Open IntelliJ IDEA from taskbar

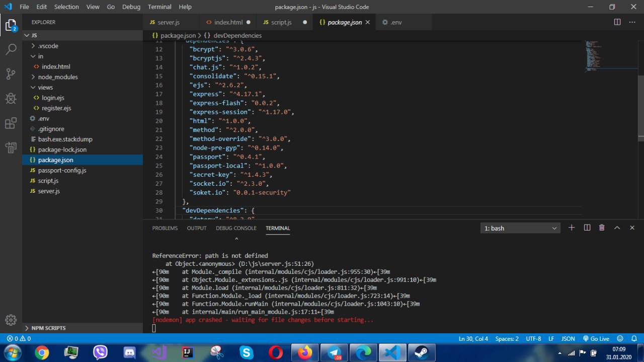point(188,352)
